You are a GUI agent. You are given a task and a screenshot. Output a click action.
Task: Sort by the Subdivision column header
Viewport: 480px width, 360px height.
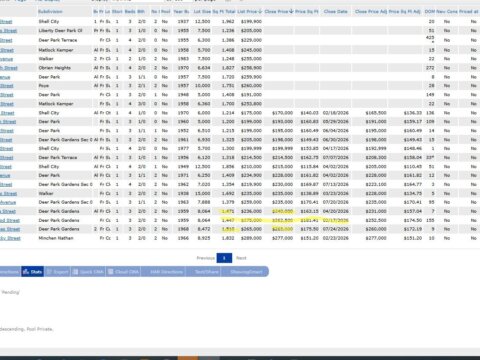tap(50, 11)
